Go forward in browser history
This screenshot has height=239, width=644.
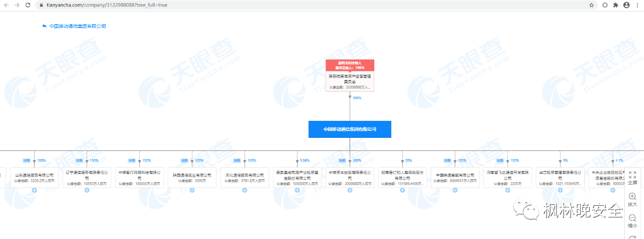[17, 5]
